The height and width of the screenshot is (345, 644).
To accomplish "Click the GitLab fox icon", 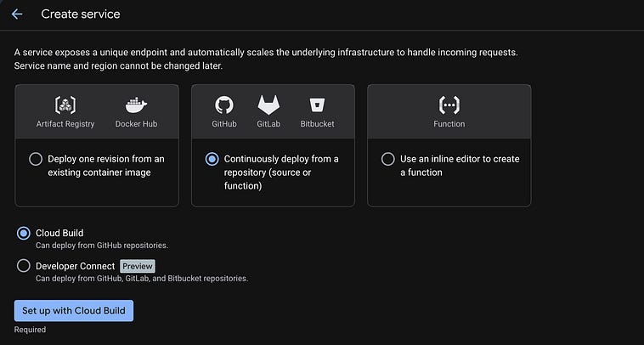I will click(268, 105).
